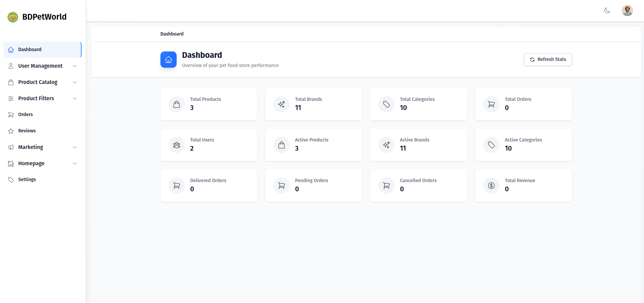
Task: Click the BDPetWorld logo icon
Action: 13,17
